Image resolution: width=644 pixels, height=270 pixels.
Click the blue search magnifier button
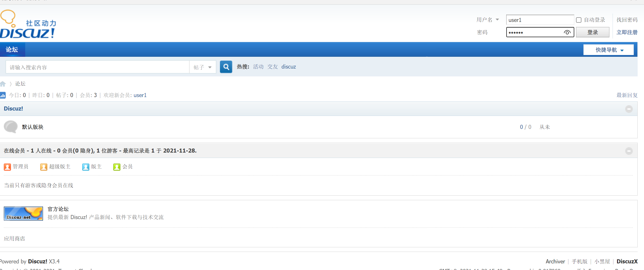tap(226, 67)
